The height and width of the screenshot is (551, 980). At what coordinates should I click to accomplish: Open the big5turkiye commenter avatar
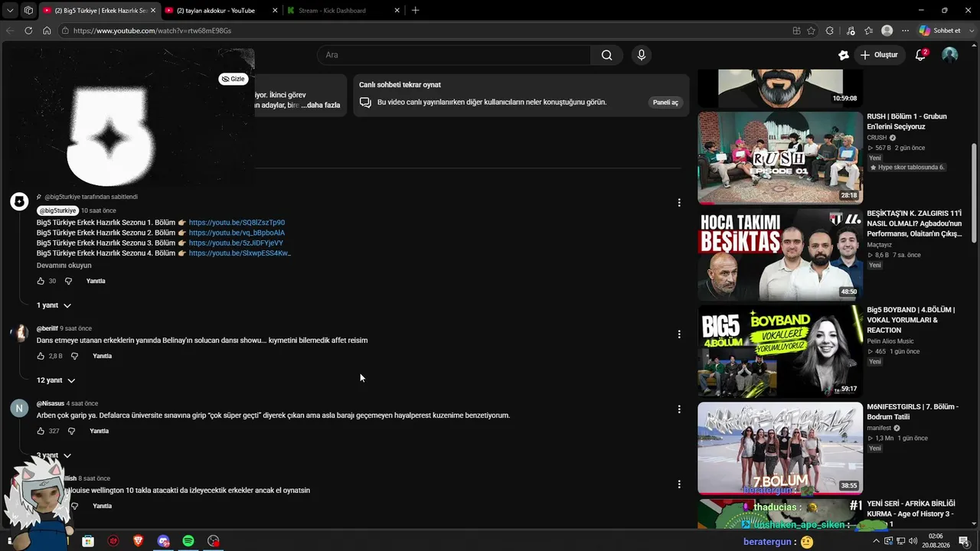(x=19, y=201)
